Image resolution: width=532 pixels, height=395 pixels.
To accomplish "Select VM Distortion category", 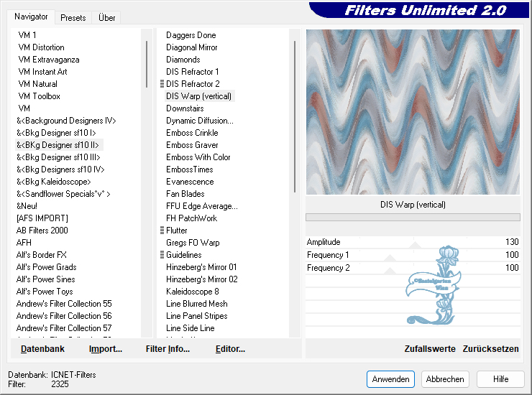I will click(41, 47).
